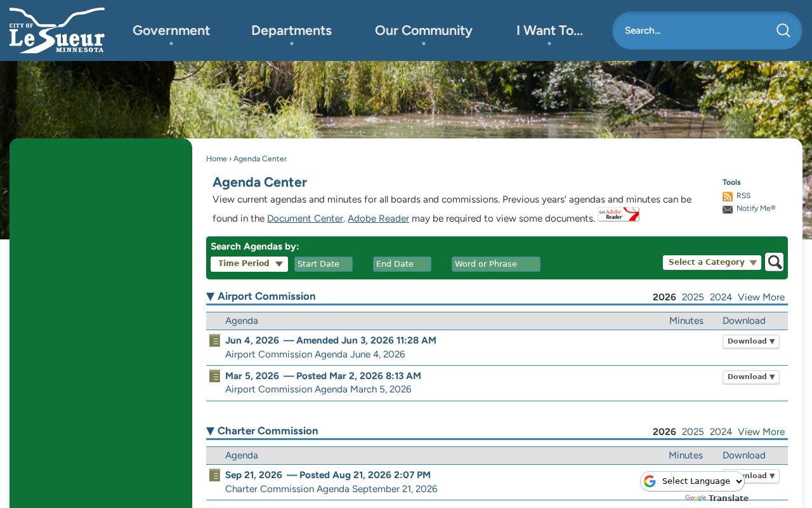Viewport: 812px width, 508px height.
Task: Click the Notify Me envelope icon
Action: tap(728, 209)
